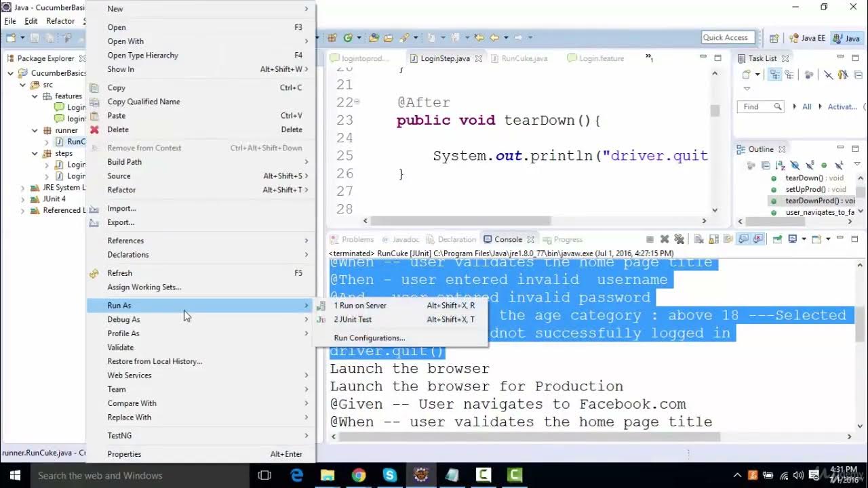868x488 pixels.
Task: Open the Display Selected Console dropdown
Action: (804, 239)
